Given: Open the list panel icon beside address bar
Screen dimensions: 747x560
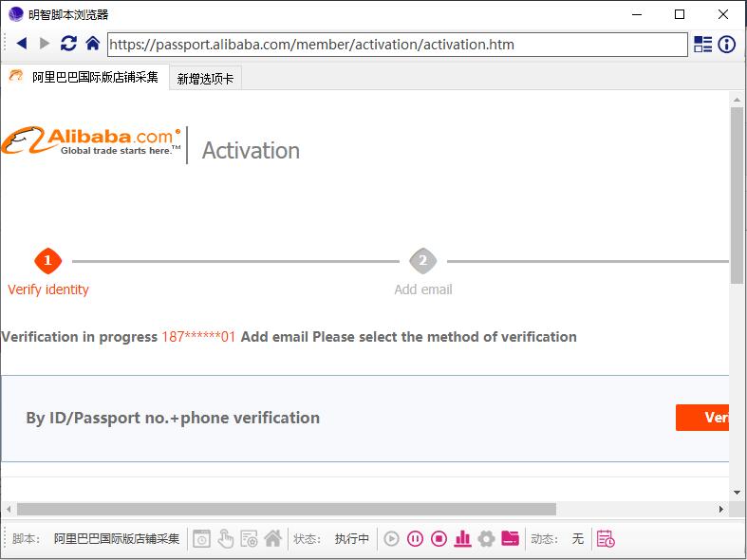Looking at the screenshot, I should click(702, 45).
